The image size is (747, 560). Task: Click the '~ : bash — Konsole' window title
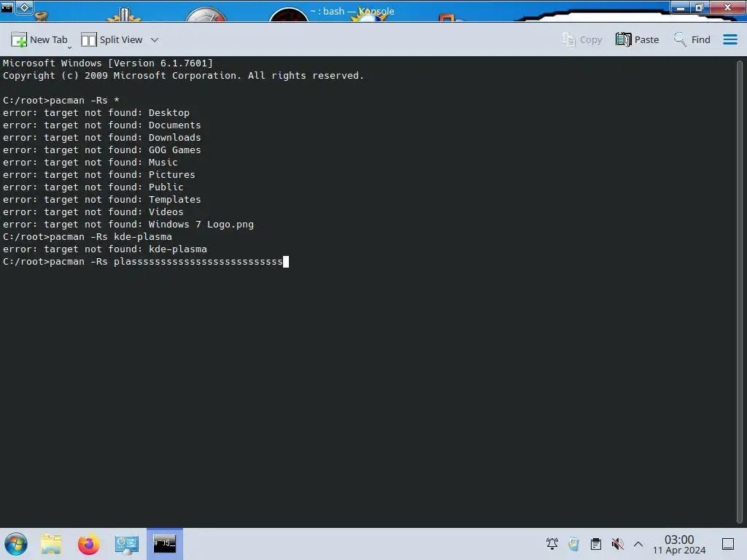(352, 11)
